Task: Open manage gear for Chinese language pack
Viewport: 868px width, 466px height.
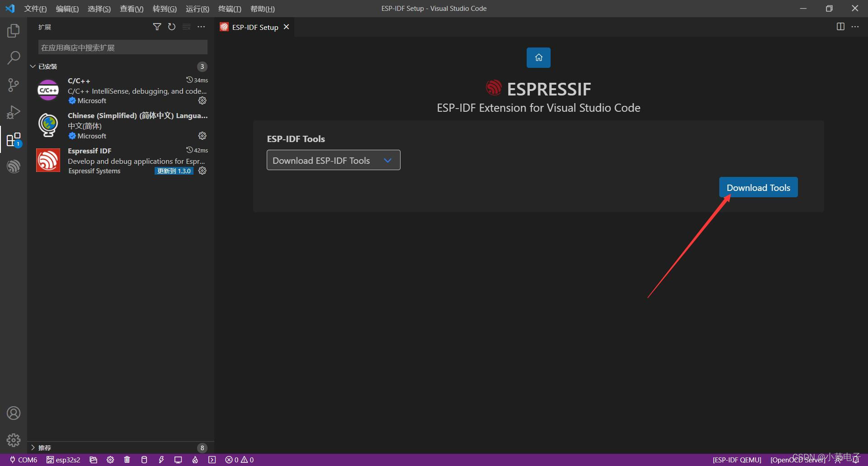Action: pyautogui.click(x=203, y=136)
